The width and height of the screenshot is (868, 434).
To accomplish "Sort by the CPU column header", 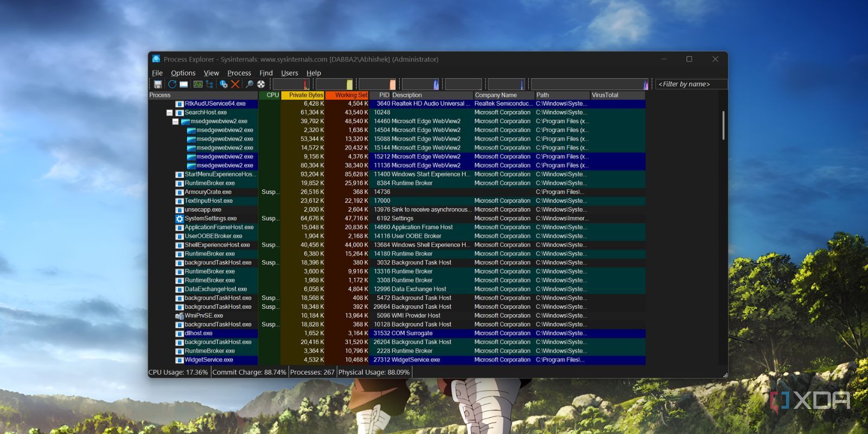I will [270, 95].
